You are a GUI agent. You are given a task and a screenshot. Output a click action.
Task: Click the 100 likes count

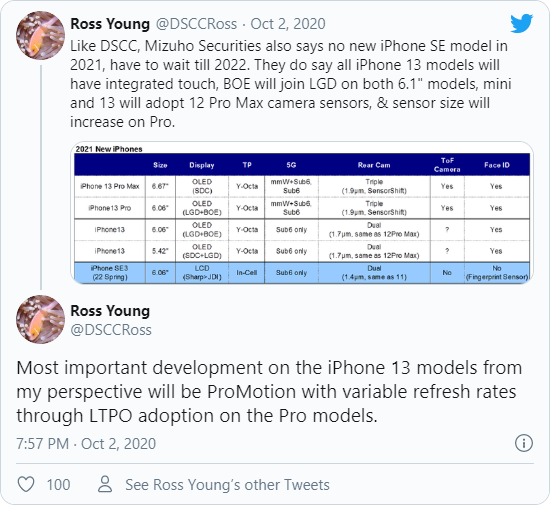58,485
